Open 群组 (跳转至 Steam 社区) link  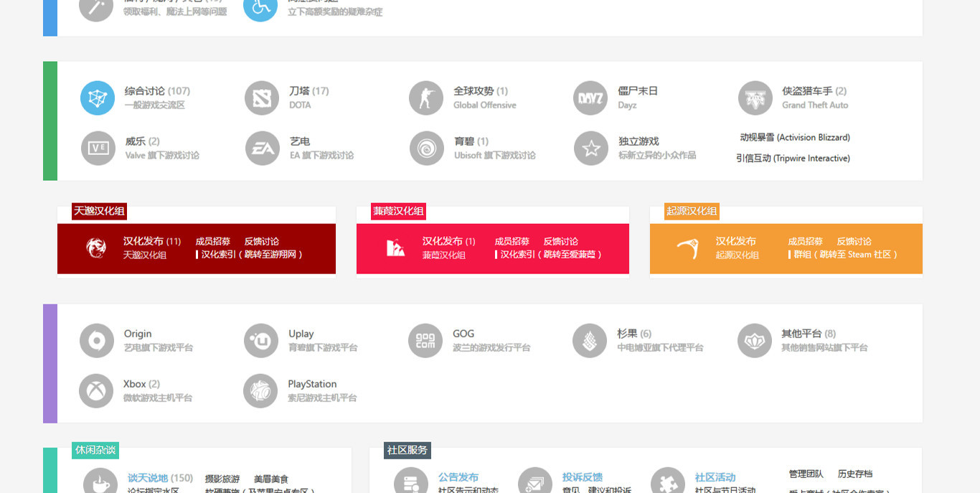(x=846, y=255)
